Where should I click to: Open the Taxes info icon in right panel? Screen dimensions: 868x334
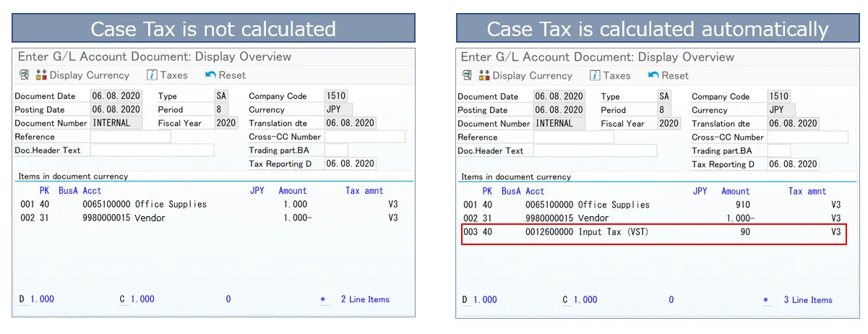tap(595, 75)
